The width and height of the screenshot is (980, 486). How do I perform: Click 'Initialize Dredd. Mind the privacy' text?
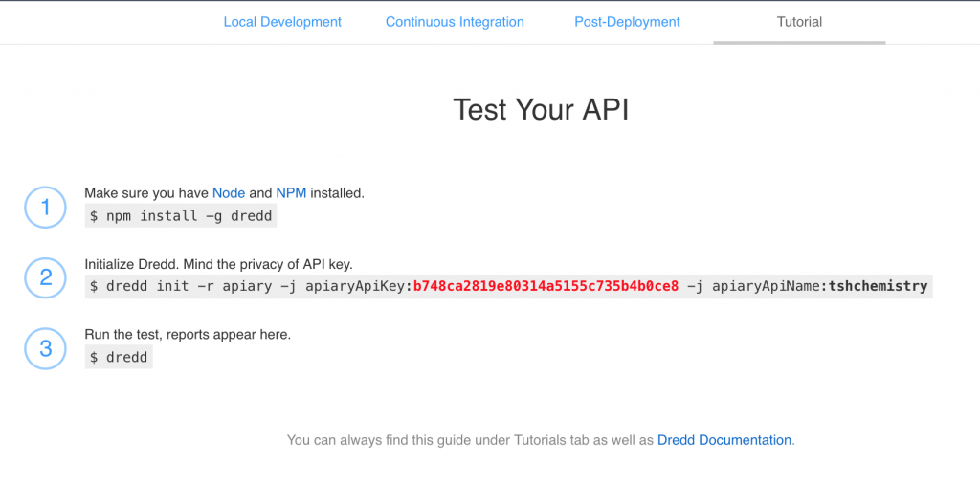219,264
